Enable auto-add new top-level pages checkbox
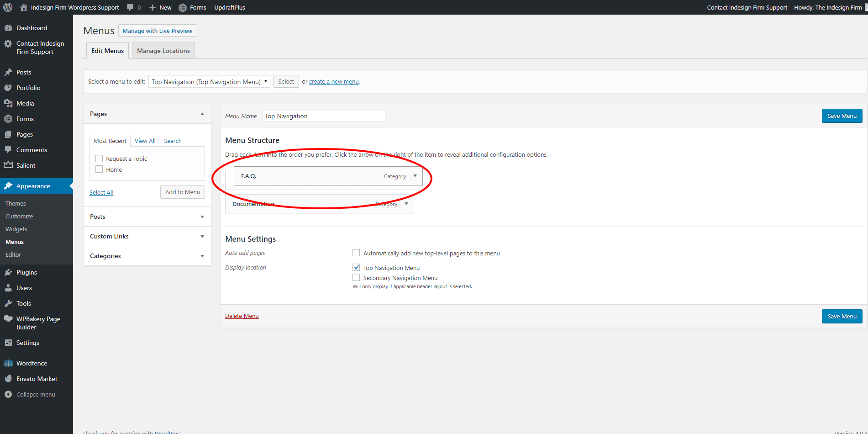The height and width of the screenshot is (434, 868). [356, 253]
